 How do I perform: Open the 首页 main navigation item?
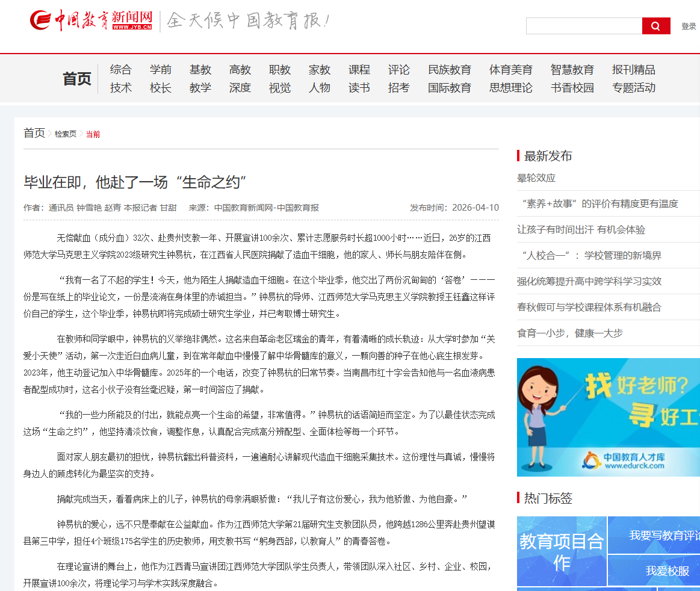point(77,79)
